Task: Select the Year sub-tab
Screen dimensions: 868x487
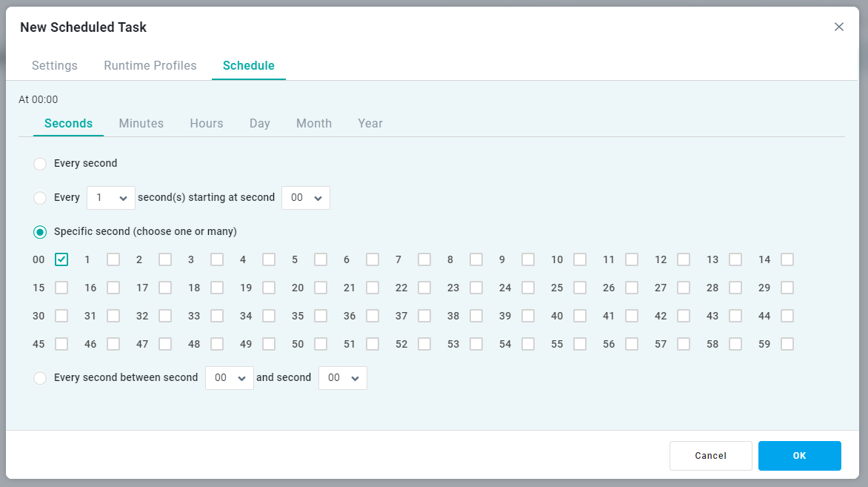Action: click(x=370, y=123)
